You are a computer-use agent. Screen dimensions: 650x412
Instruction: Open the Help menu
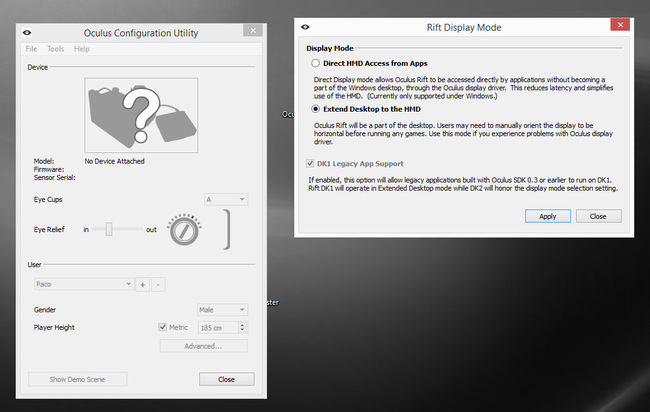tap(82, 49)
